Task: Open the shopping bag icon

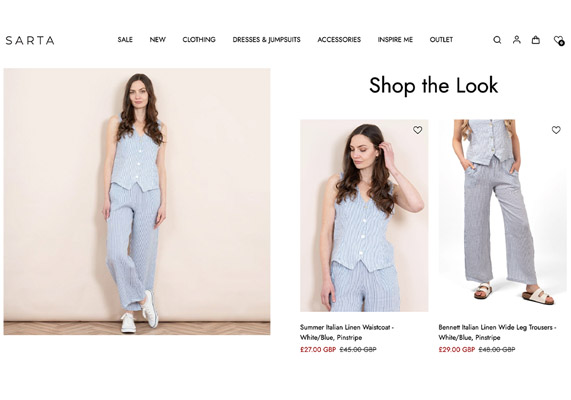Action: (536, 40)
